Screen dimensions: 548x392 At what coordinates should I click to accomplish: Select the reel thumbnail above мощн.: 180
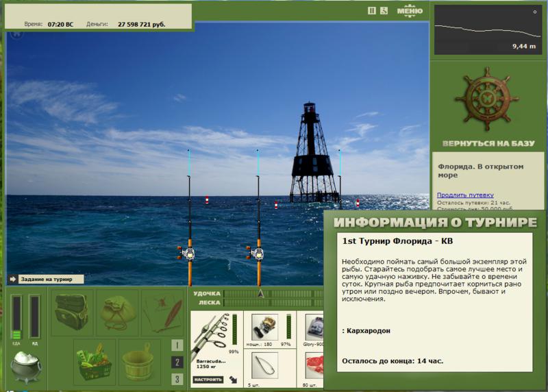tap(264, 327)
